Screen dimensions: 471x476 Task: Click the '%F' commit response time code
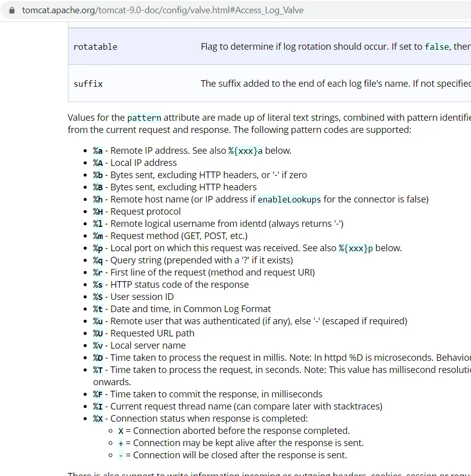(98, 394)
